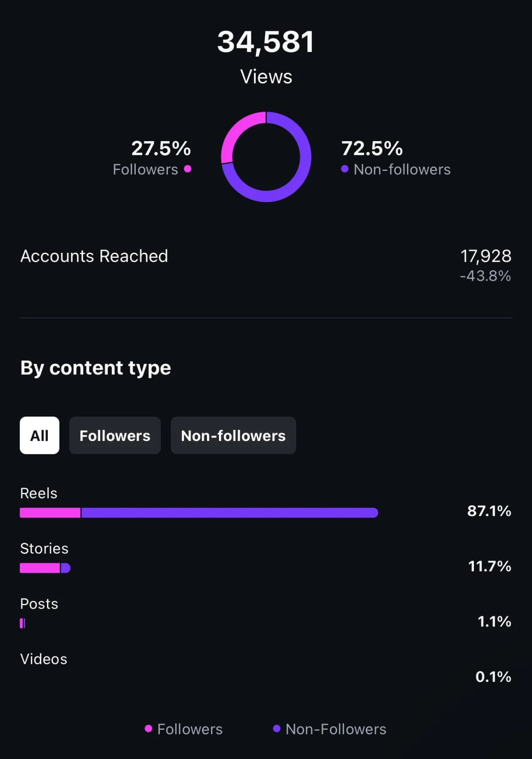This screenshot has height=759, width=532.
Task: Click the pink Followers legend dot at bottom
Action: 149,728
